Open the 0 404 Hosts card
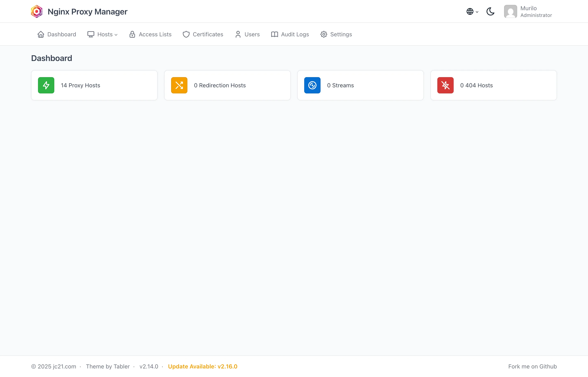Screen dimensions: 588x377 click(x=493, y=85)
